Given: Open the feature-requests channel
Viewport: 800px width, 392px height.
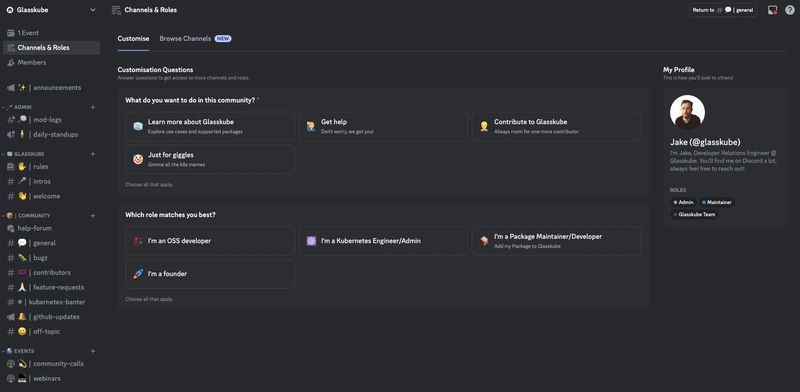Looking at the screenshot, I should click(x=51, y=287).
